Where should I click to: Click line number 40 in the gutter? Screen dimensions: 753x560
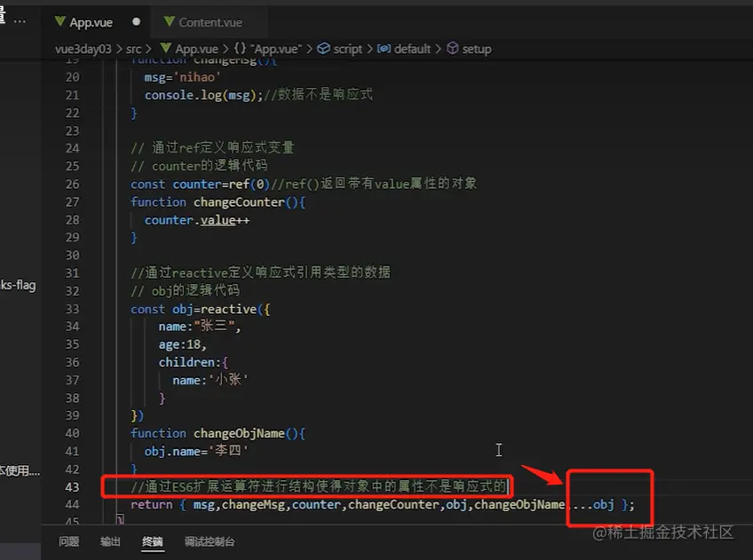(x=73, y=433)
